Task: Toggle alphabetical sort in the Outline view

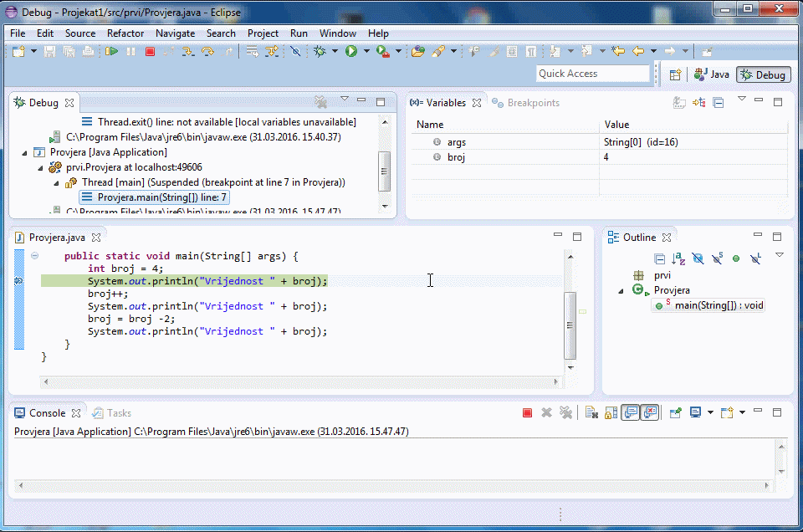Action: coord(678,258)
